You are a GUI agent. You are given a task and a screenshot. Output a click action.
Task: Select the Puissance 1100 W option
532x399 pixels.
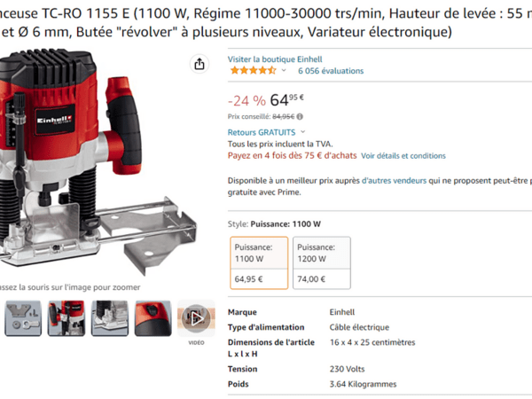[x=259, y=263]
